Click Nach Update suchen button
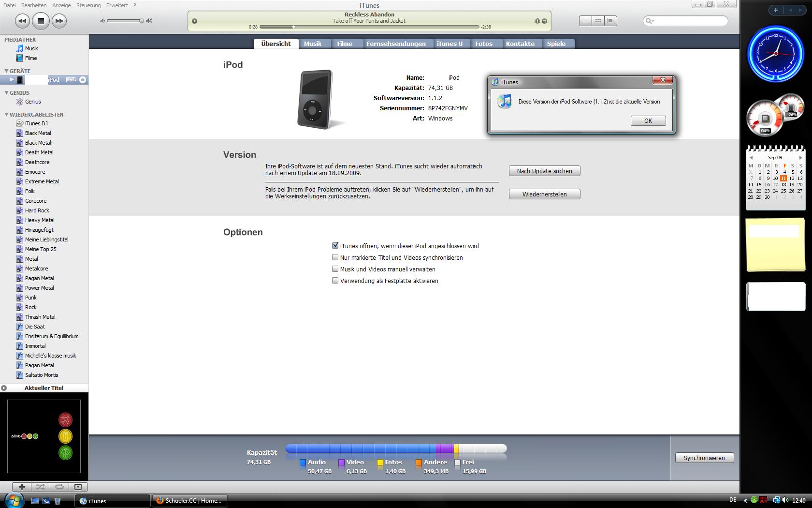Screen dimensions: 812x508 [544, 171]
